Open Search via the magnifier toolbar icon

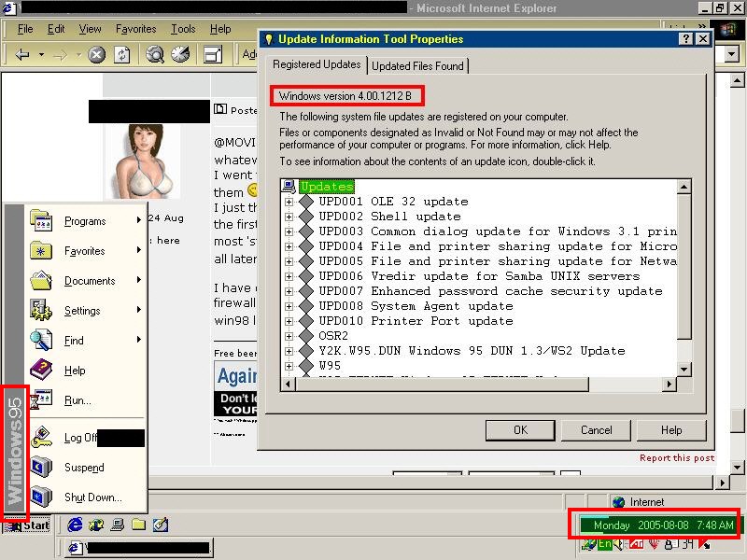point(155,55)
